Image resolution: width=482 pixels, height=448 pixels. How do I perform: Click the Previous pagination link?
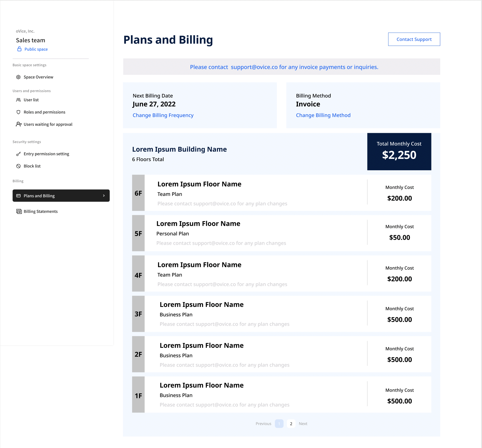263,424
